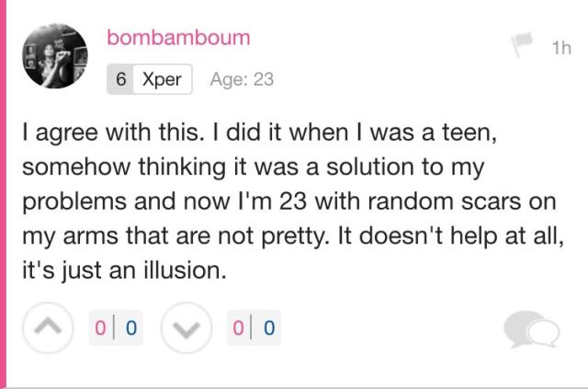The height and width of the screenshot is (389, 588).
Task: Upvote the comment with the up arrow
Action: tap(48, 327)
